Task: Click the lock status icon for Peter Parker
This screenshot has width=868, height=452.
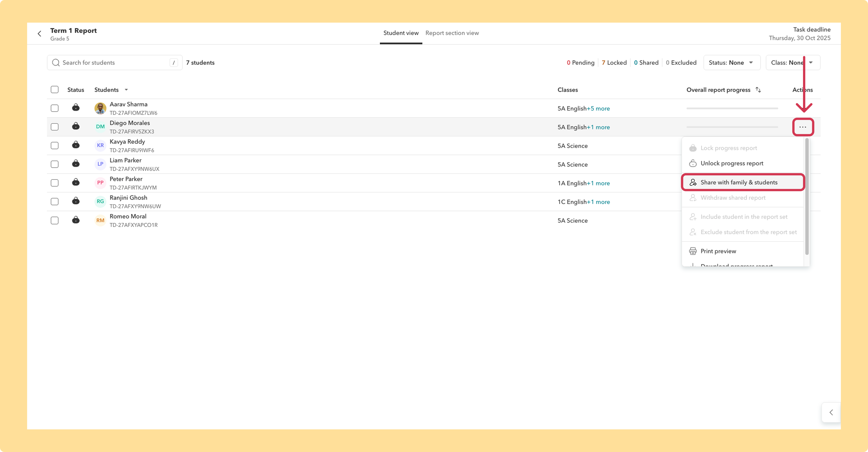Action: tap(76, 182)
